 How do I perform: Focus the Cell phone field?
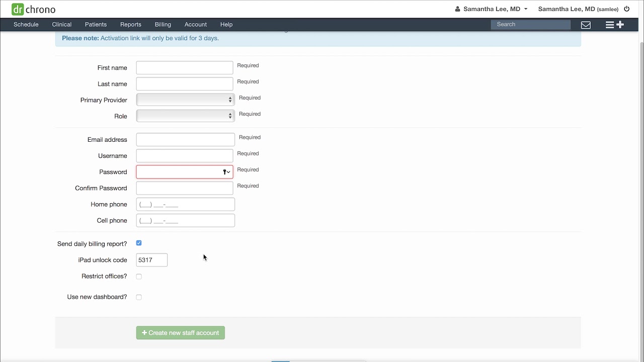coord(185,220)
